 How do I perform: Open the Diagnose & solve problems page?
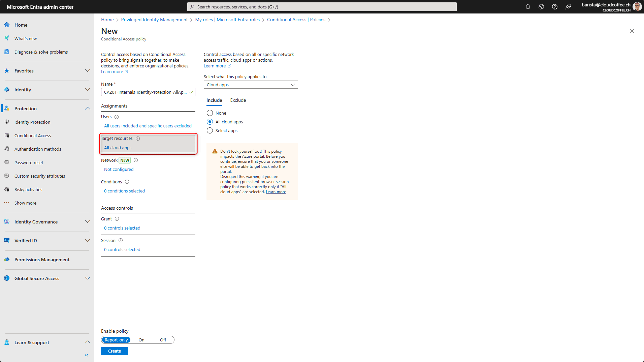point(41,52)
